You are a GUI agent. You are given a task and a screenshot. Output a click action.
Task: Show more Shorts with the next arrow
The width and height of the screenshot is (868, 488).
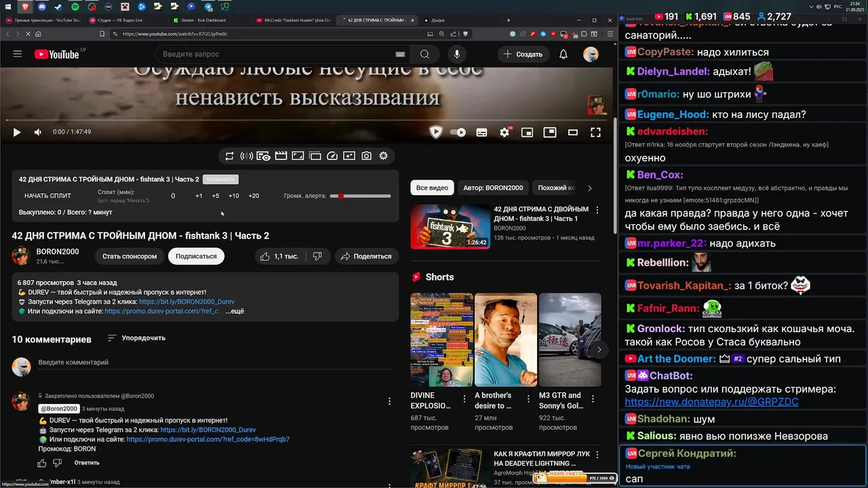tap(599, 350)
